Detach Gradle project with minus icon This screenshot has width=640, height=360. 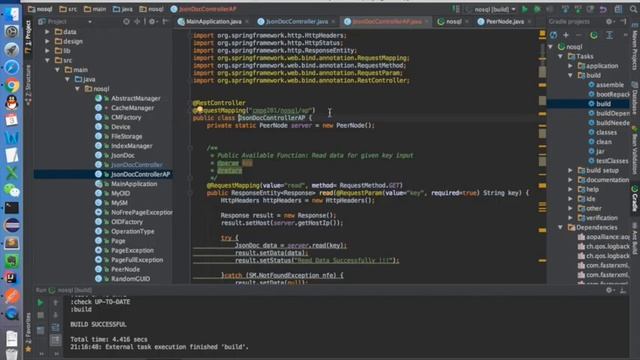[578, 36]
